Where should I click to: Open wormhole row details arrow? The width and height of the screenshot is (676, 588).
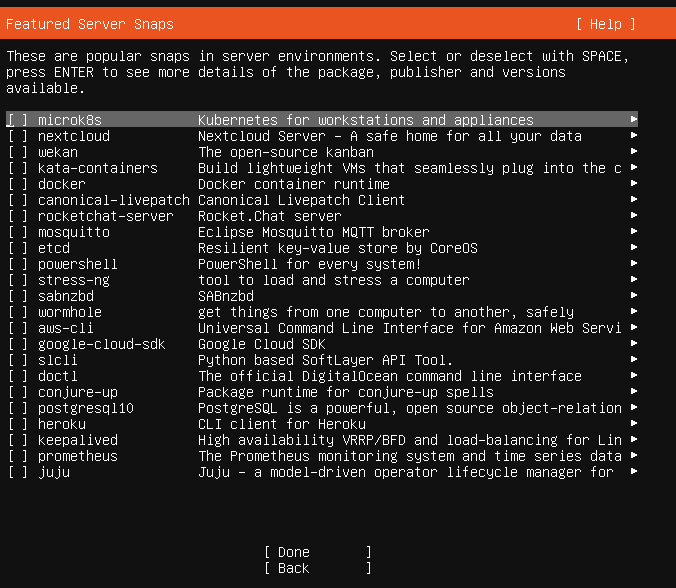633,311
